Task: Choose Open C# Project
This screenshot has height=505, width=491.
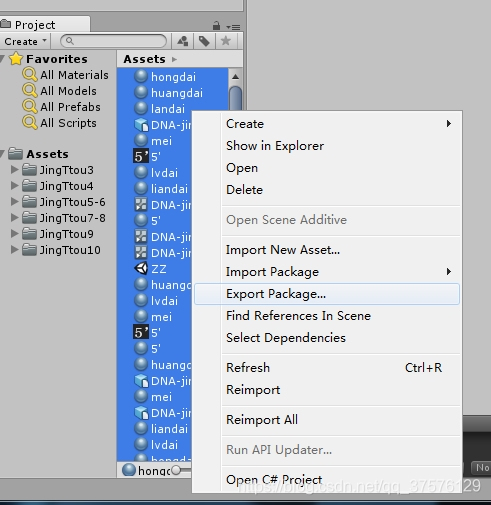Action: coord(327,480)
